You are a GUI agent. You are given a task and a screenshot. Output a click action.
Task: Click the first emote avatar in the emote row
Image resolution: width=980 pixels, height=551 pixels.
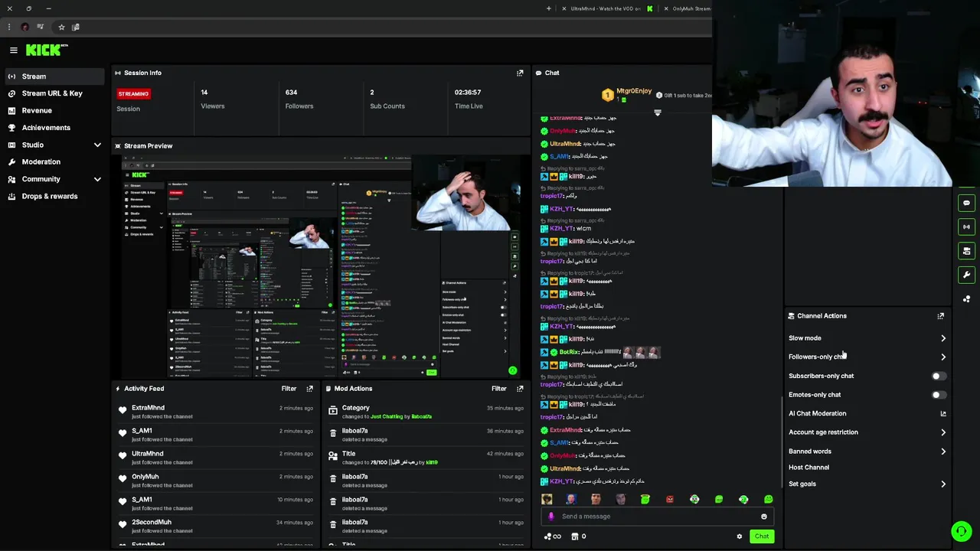tap(547, 499)
